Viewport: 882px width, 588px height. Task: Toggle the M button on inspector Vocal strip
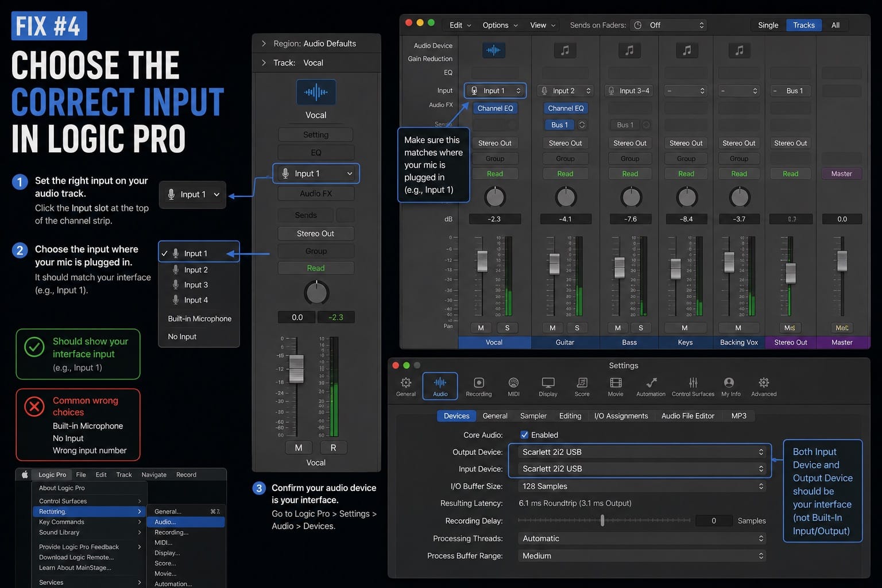(x=299, y=447)
